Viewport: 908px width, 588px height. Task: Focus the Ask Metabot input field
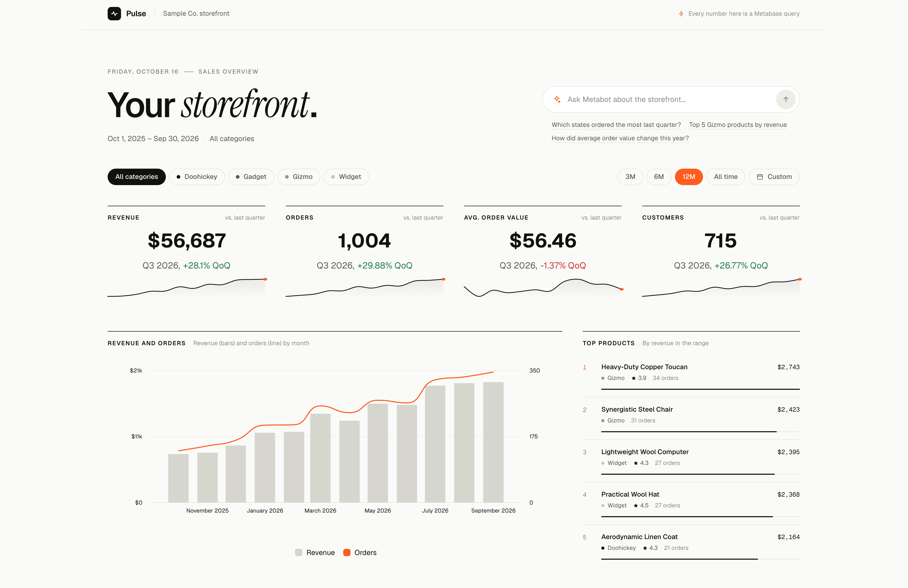(668, 99)
